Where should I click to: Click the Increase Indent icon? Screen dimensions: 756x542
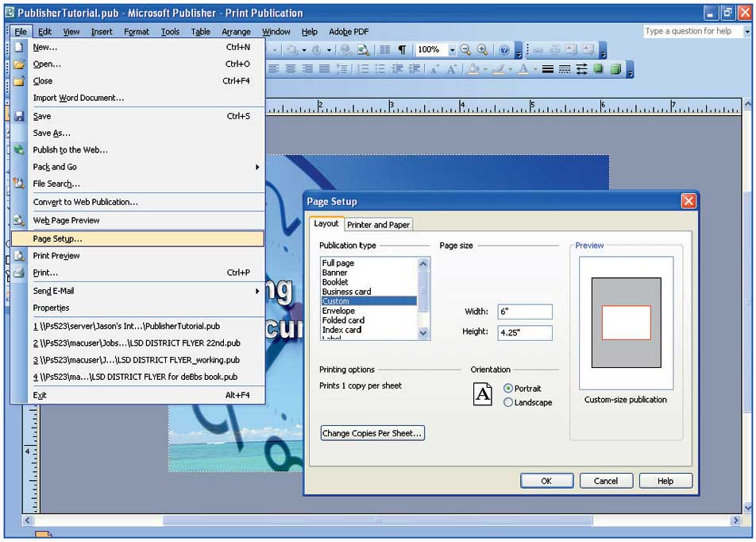[x=415, y=69]
